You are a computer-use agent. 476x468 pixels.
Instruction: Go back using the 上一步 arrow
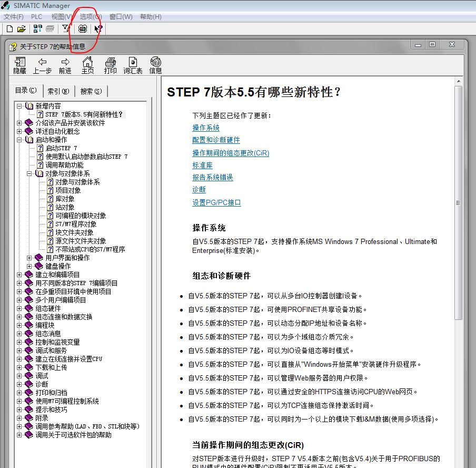coord(42,65)
